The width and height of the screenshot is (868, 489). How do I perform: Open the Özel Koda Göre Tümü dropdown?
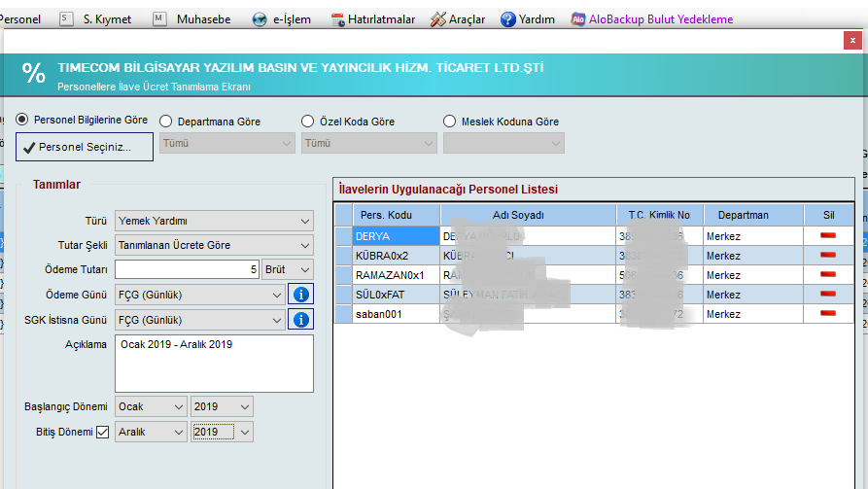(x=368, y=144)
